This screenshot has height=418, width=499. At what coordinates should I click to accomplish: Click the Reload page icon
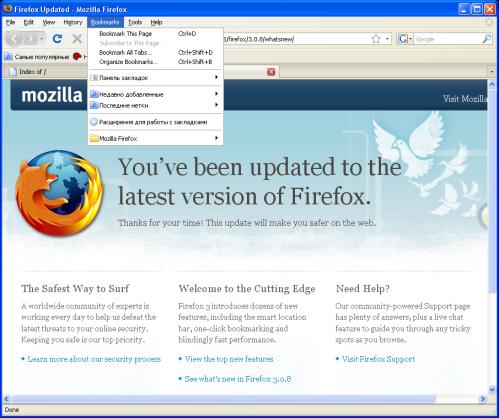(x=58, y=39)
